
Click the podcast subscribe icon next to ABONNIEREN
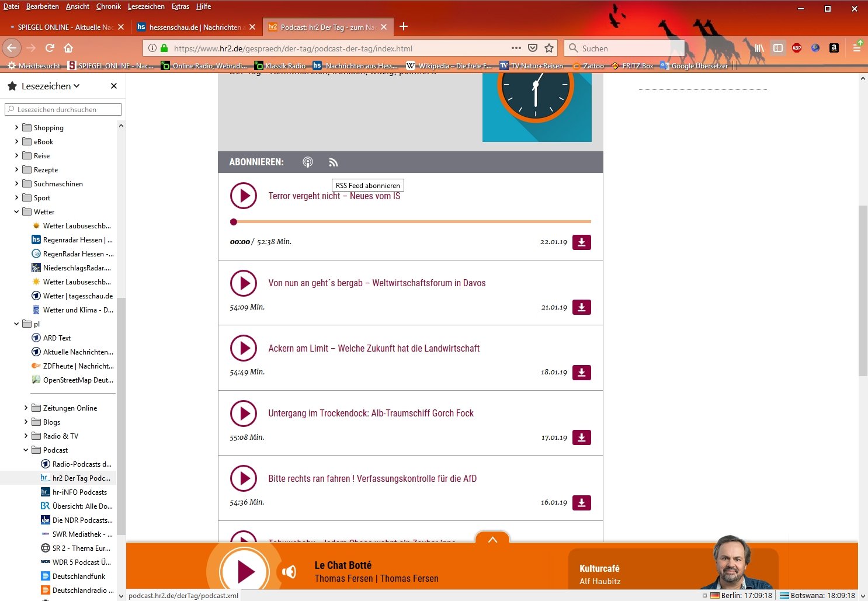click(308, 162)
